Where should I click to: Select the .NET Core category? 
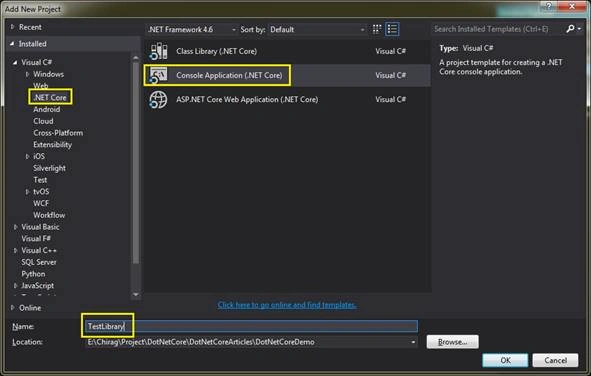tap(50, 98)
